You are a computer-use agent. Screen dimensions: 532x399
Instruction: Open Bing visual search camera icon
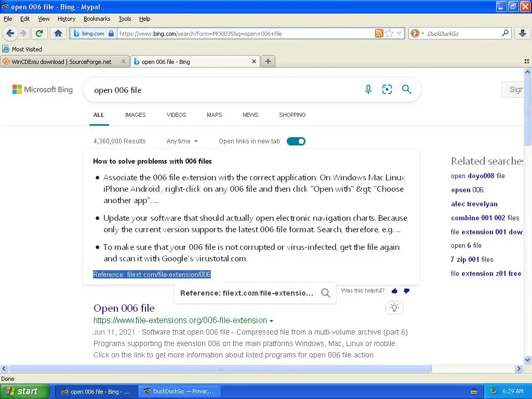point(387,89)
